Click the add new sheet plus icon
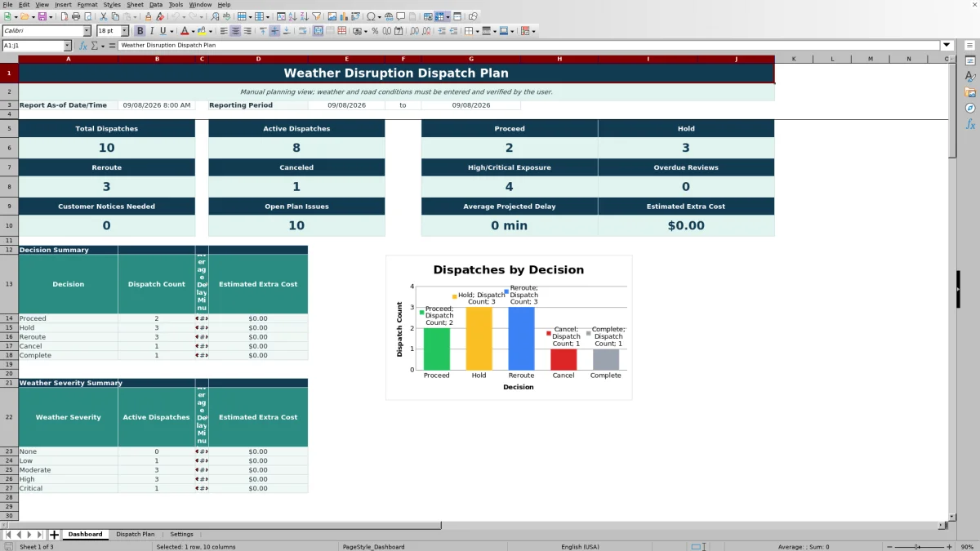980x551 pixels. click(55, 535)
